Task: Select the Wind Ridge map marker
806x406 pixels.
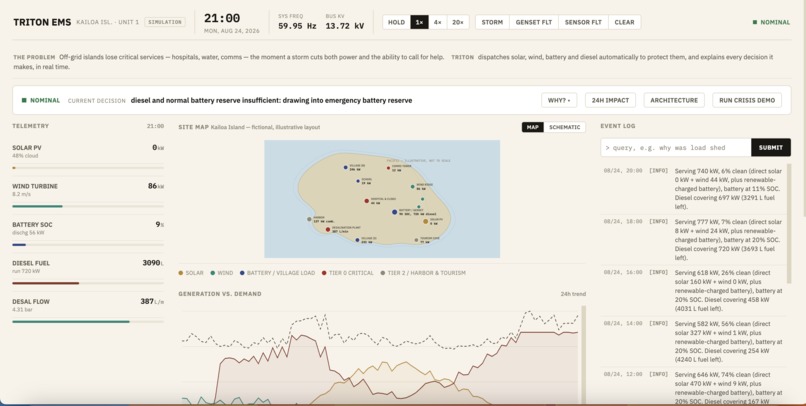Action: [x=413, y=187]
